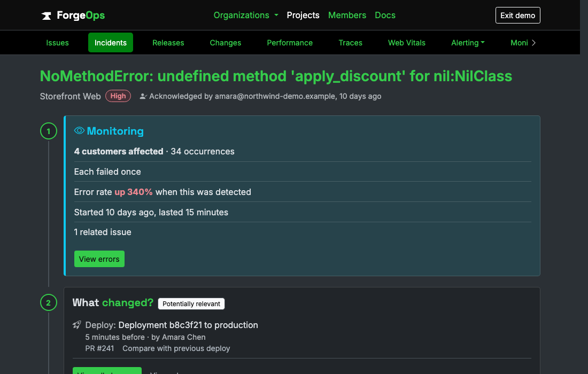Click the 'What changed?' heading
The width and height of the screenshot is (588, 374).
click(x=113, y=302)
